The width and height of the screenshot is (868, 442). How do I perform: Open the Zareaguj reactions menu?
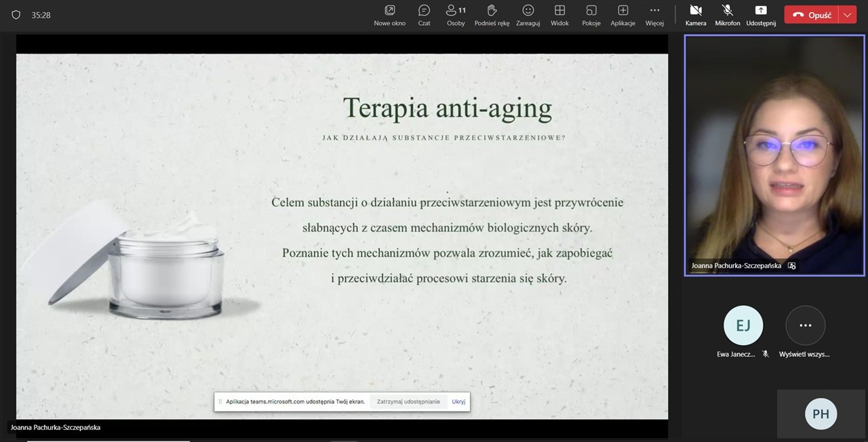pos(528,14)
